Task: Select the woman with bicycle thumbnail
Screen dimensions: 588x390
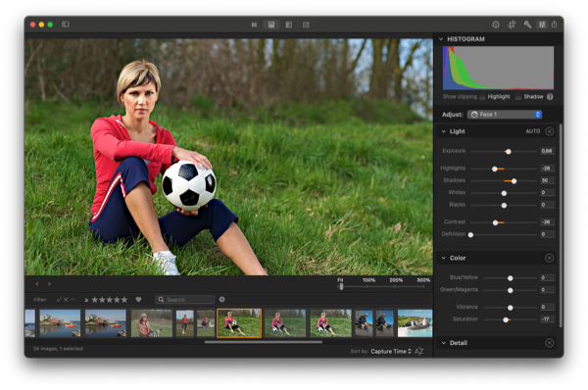Action: (x=152, y=322)
